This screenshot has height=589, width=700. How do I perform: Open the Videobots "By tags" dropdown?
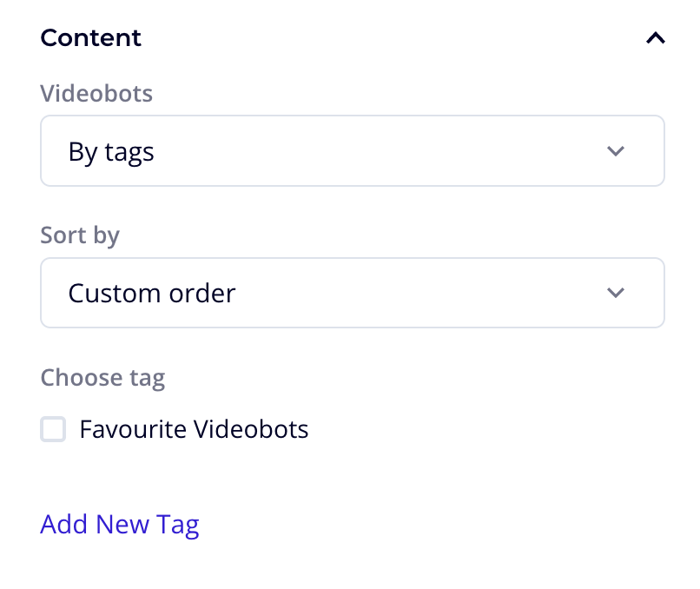click(x=352, y=151)
